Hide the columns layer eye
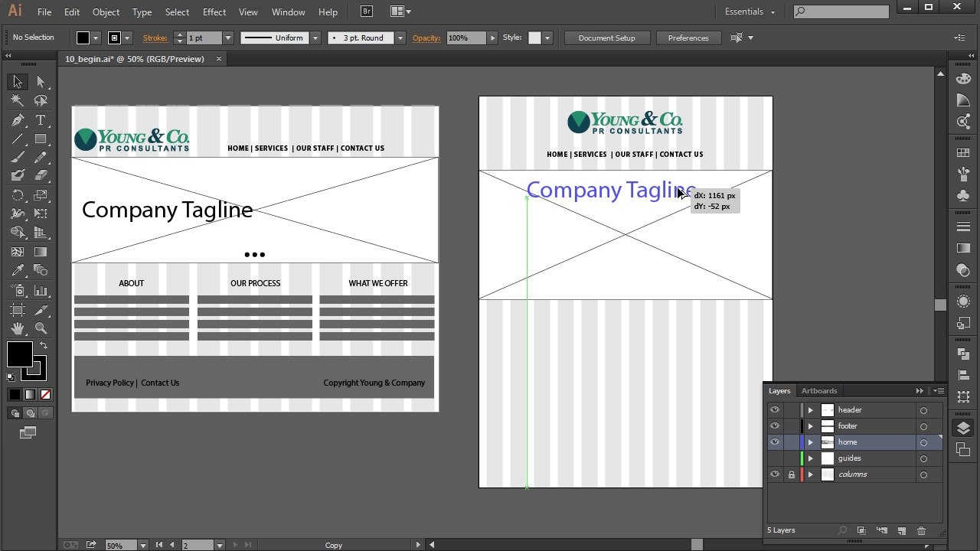 coord(775,474)
